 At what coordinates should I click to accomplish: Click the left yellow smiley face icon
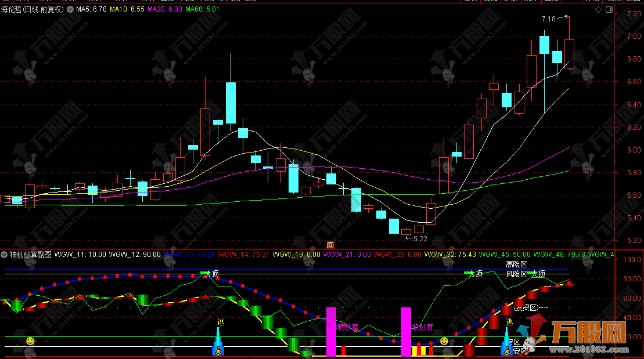coord(30,341)
